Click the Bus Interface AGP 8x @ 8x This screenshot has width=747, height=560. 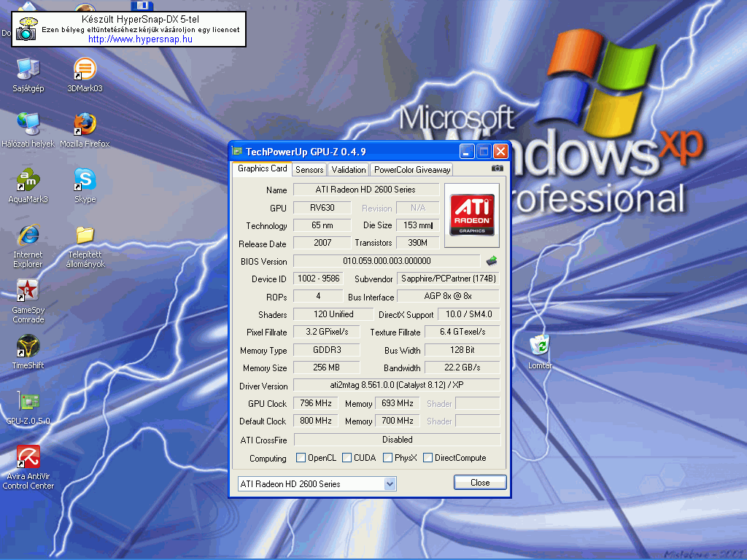click(449, 296)
